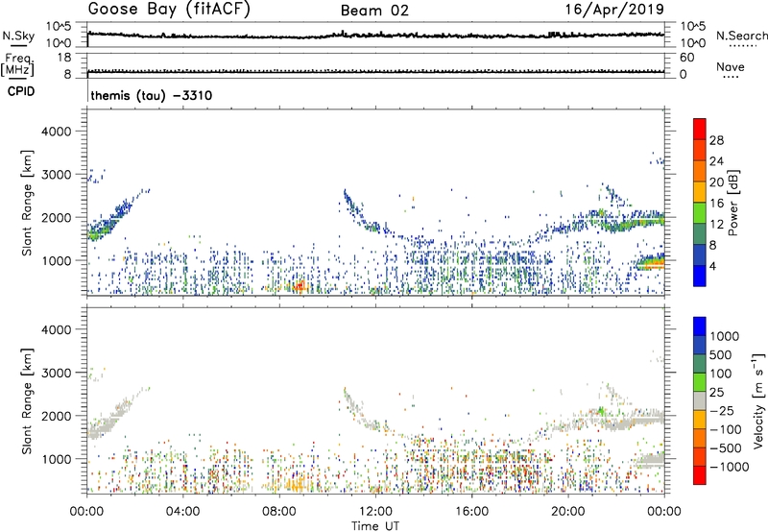Click the date '16/Apr/2019'
This screenshot has height=532, width=768.
[x=615, y=10]
